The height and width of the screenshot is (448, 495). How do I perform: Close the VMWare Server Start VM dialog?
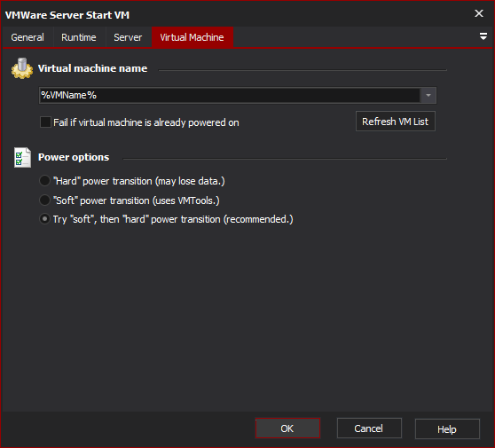click(x=479, y=13)
